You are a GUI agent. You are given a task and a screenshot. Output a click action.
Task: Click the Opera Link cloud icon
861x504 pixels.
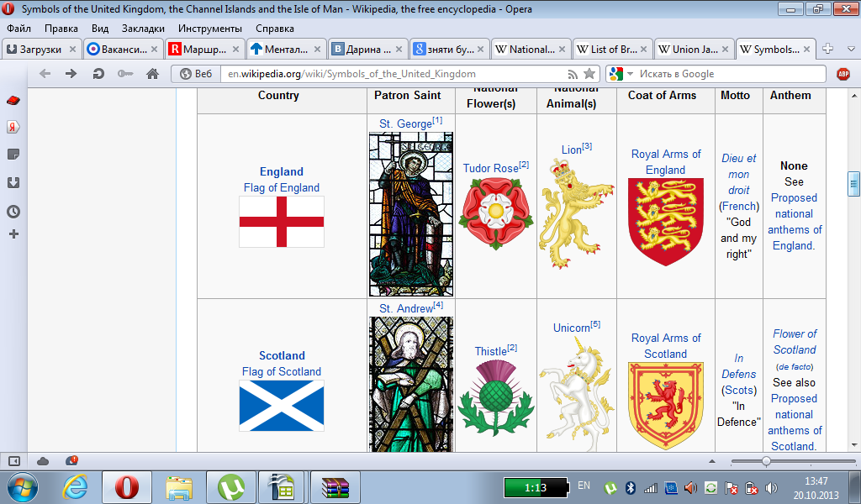pyautogui.click(x=43, y=461)
